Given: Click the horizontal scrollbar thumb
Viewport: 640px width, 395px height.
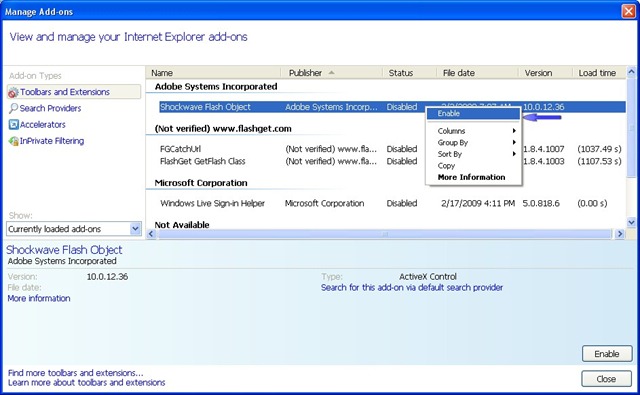Looking at the screenshot, I should tap(385, 234).
